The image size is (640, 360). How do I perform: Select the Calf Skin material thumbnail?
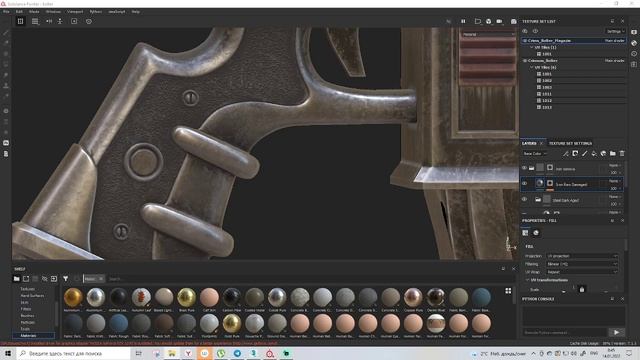[x=209, y=298]
